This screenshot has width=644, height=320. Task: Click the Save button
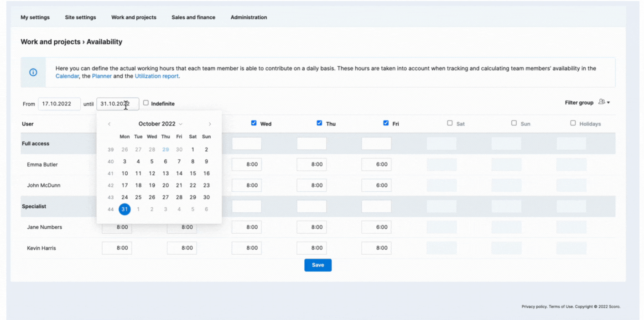click(317, 265)
